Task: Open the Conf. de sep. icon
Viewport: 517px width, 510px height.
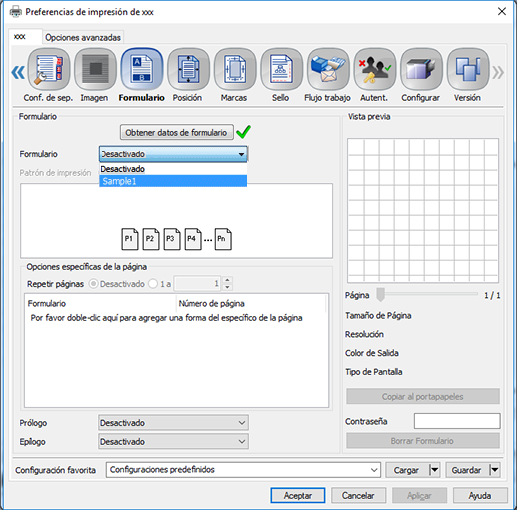Action: (49, 69)
